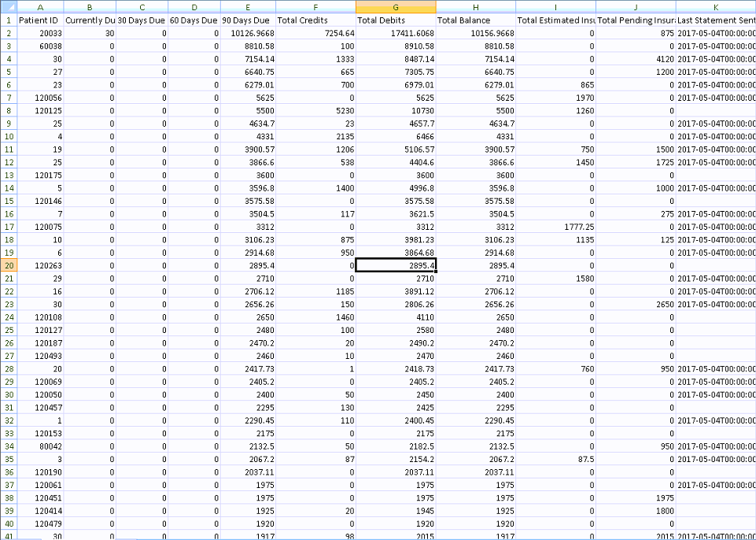The height and width of the screenshot is (540, 756).
Task: Click the 90 Days Due header cell
Action: [248, 20]
